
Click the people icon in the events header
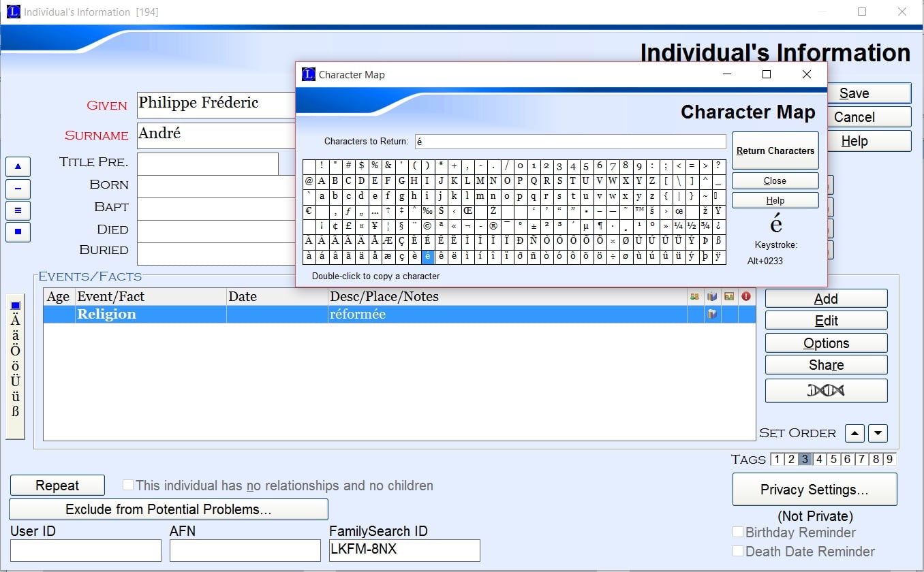pos(694,296)
